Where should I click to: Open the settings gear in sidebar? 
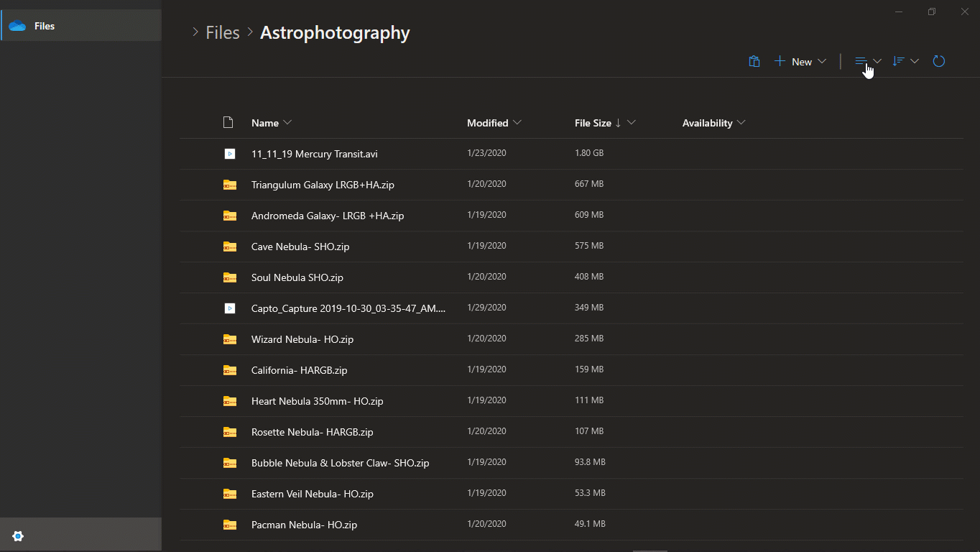tap(18, 536)
